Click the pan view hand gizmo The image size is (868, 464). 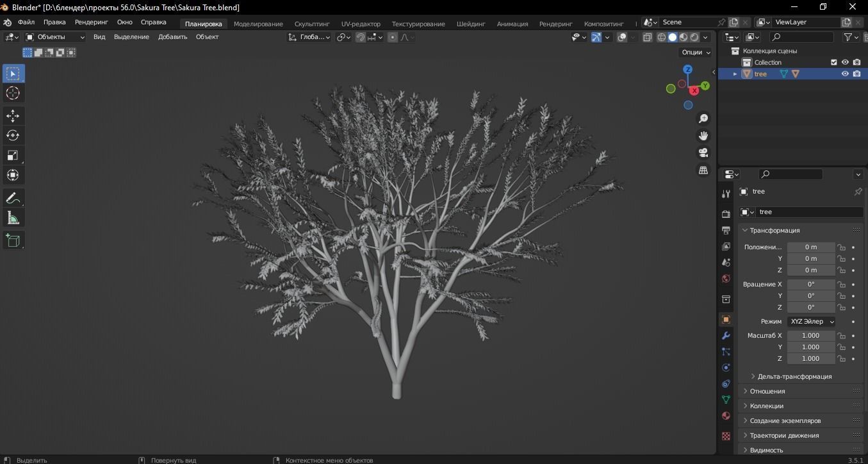[703, 136]
